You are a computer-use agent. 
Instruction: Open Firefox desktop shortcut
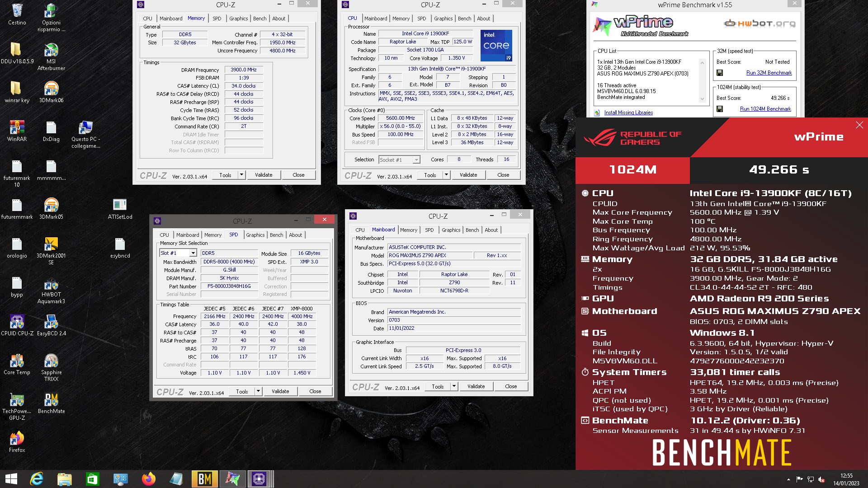[x=17, y=441]
